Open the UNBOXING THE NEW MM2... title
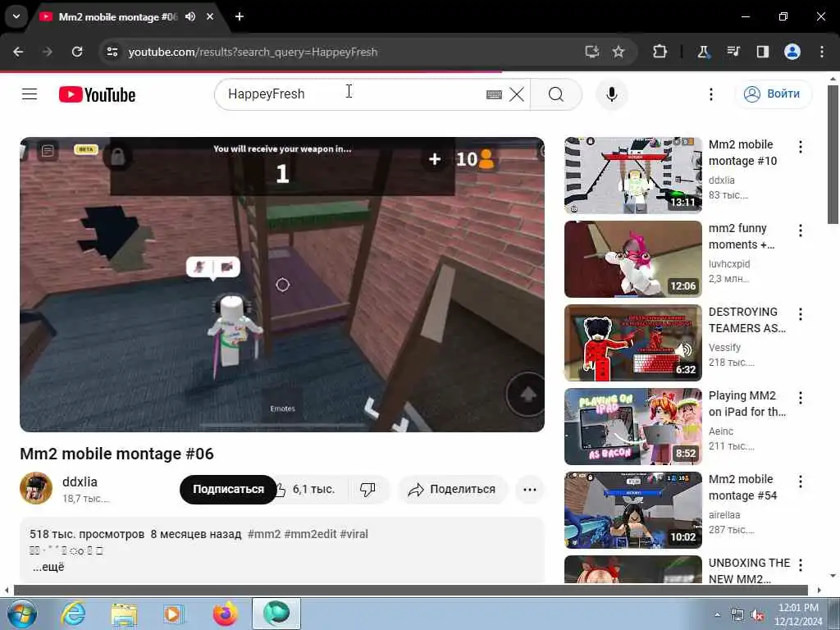Image resolution: width=840 pixels, height=630 pixels. pos(749,571)
